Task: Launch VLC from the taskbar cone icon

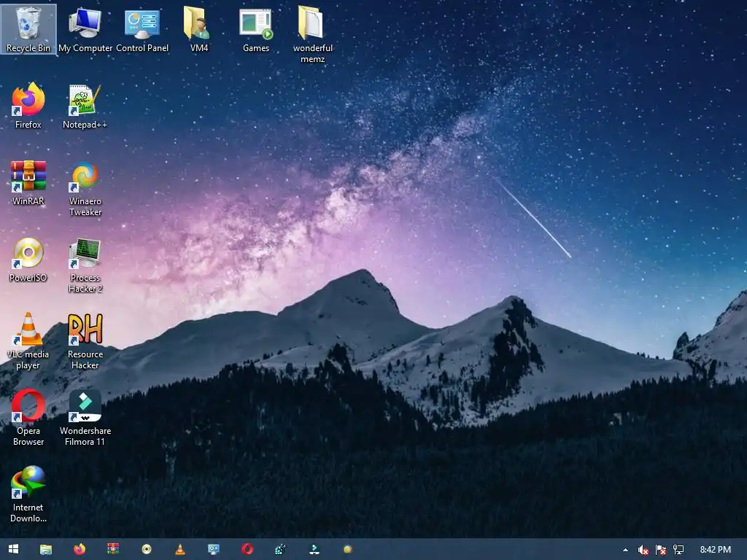Action: click(180, 549)
